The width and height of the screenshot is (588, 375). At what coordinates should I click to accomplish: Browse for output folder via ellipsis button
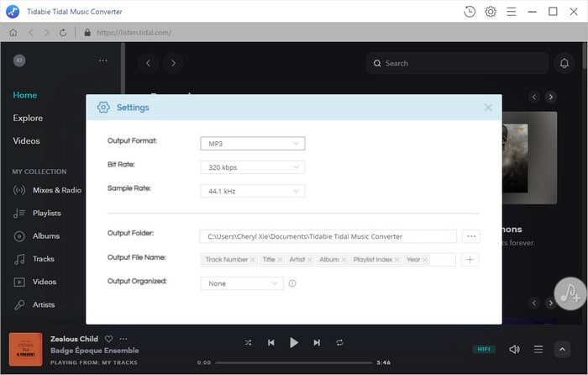[471, 236]
